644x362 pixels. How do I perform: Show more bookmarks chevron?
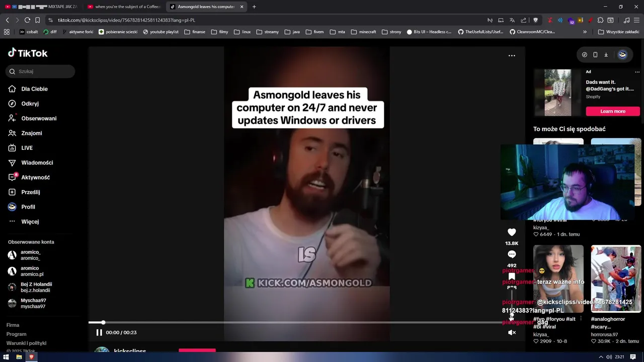[585, 32]
